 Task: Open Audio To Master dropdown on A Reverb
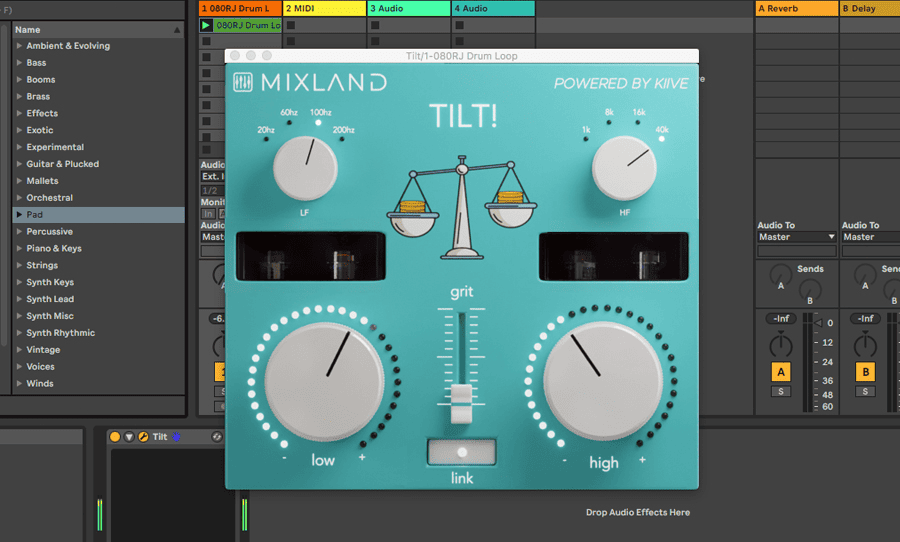tap(796, 237)
